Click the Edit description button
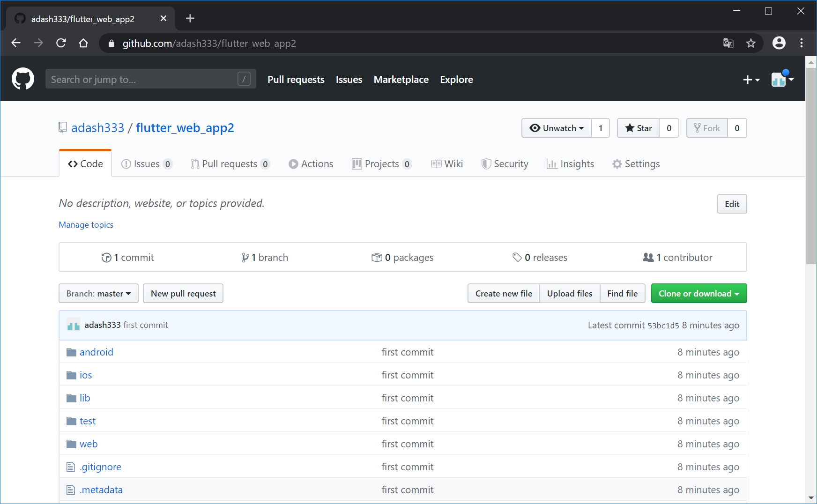 (x=732, y=204)
